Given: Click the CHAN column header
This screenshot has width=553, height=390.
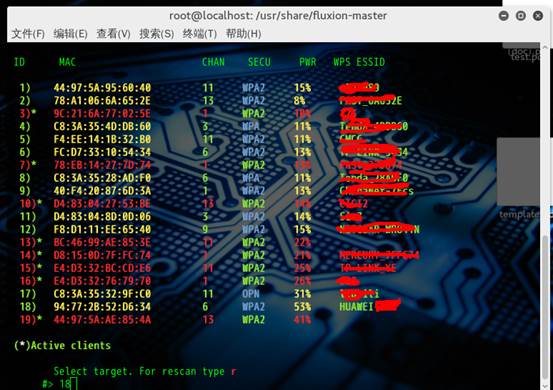Looking at the screenshot, I should coord(213,62).
